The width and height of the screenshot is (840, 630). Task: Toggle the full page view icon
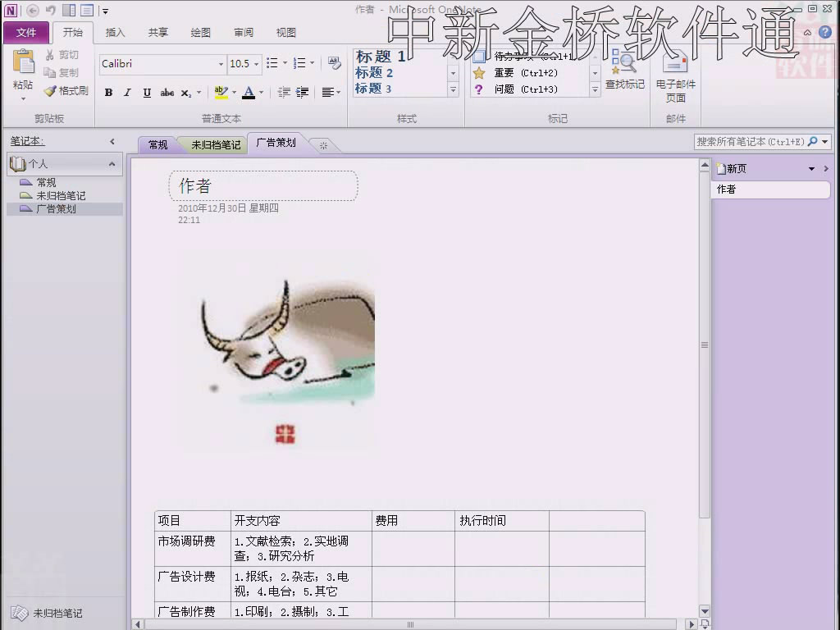pos(87,10)
